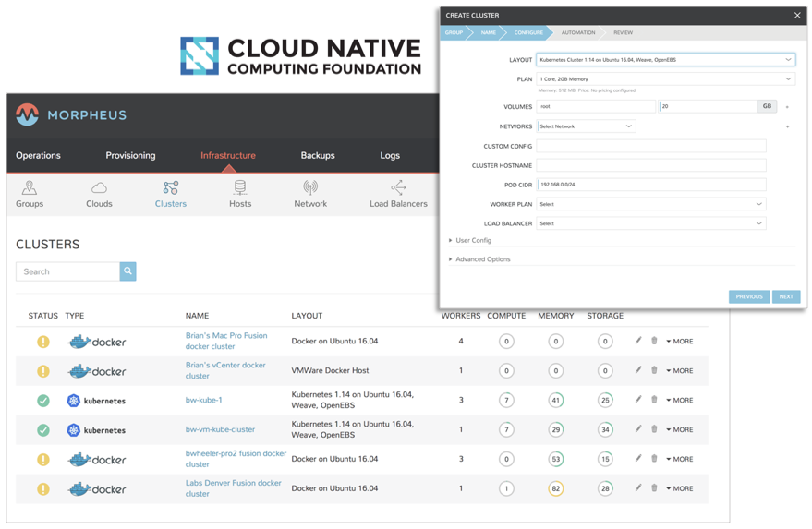Focus the clusters Search field
812x529 pixels.
click(67, 271)
